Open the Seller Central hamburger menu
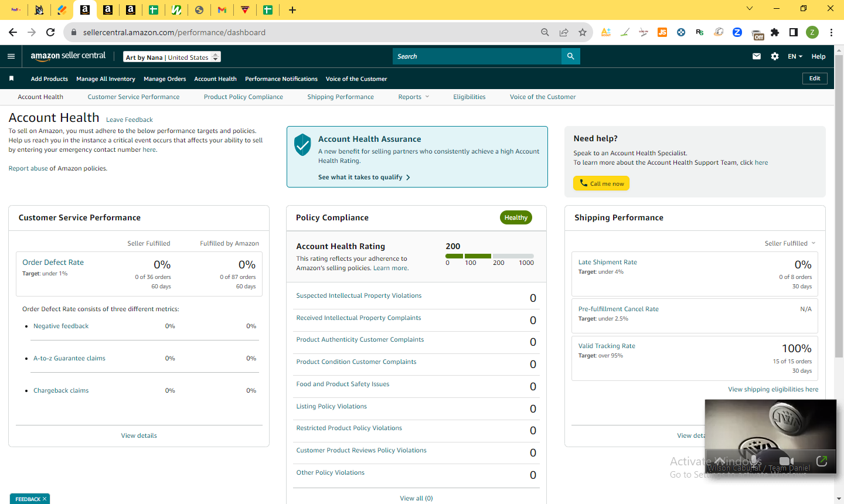The width and height of the screenshot is (844, 504). click(11, 56)
